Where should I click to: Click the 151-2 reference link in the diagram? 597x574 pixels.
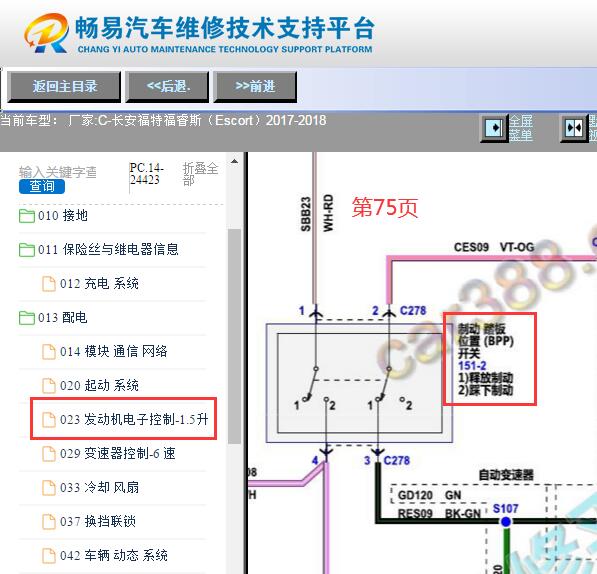coord(472,366)
